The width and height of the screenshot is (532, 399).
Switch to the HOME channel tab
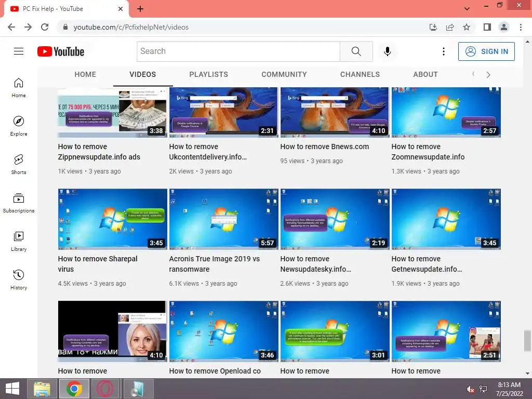pos(85,74)
